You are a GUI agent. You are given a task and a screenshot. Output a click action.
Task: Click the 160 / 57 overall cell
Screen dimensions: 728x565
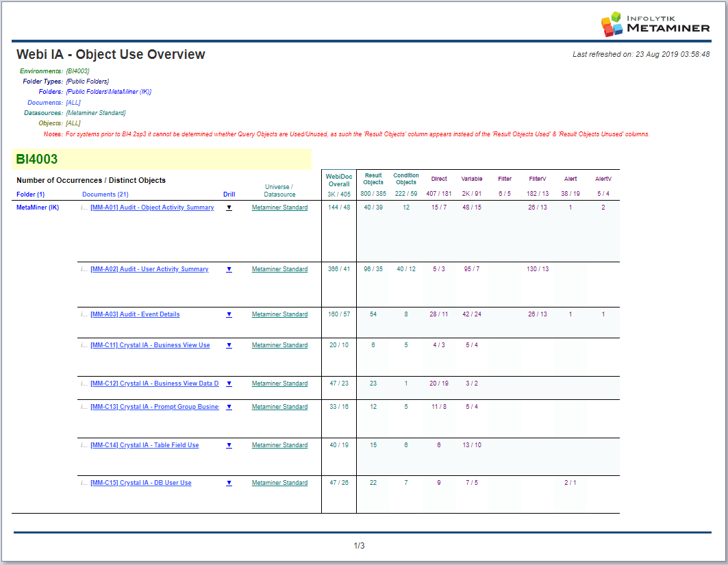pyautogui.click(x=339, y=314)
